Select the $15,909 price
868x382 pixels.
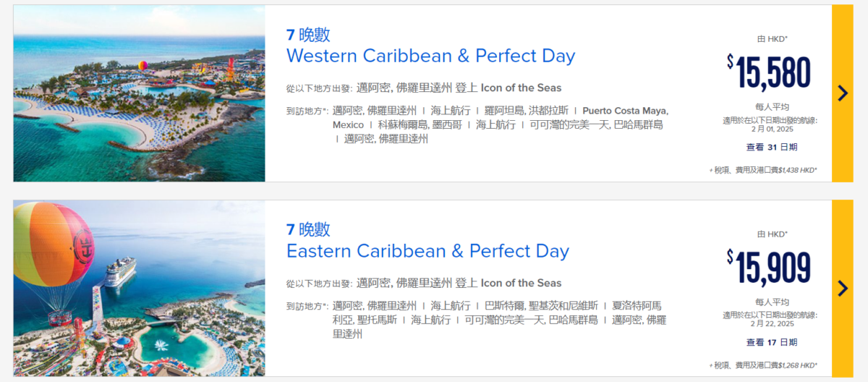tap(769, 268)
